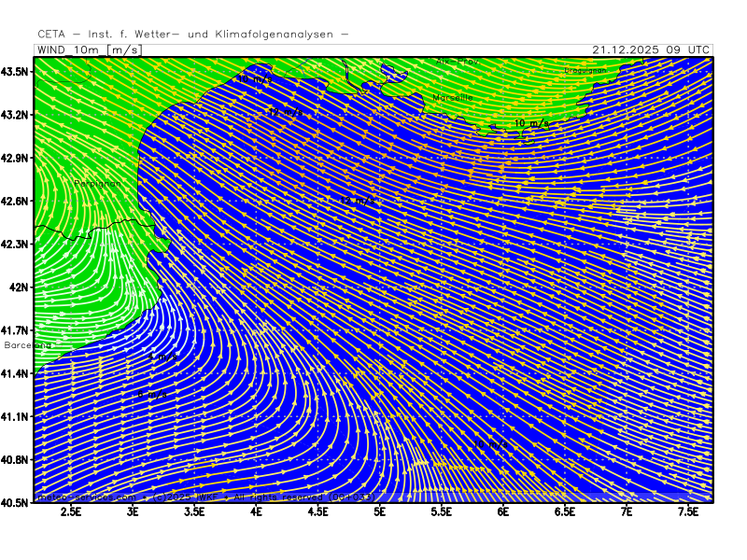Click the Marseille city label

453,97
